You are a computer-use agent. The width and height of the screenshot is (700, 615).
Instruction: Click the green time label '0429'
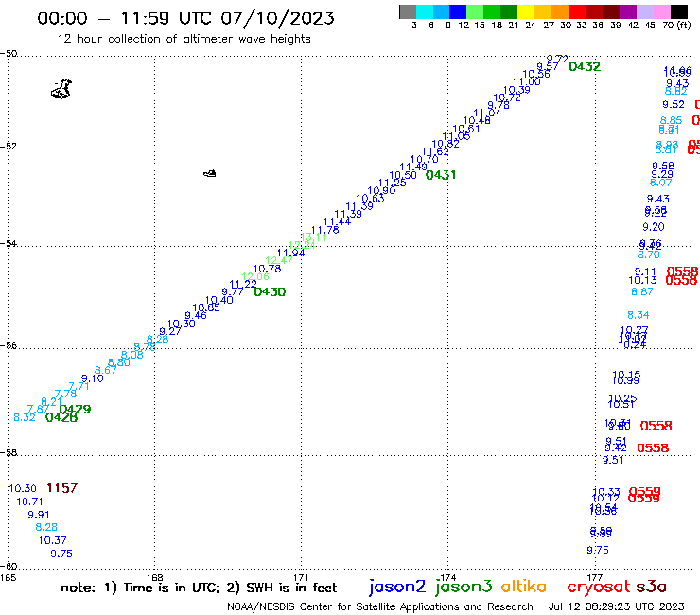coord(75,409)
